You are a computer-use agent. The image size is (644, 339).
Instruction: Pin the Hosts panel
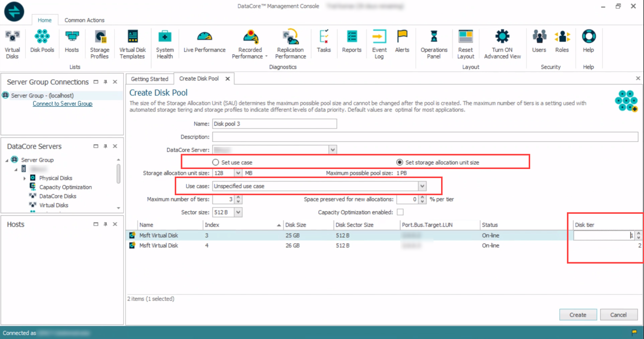pos(105,224)
